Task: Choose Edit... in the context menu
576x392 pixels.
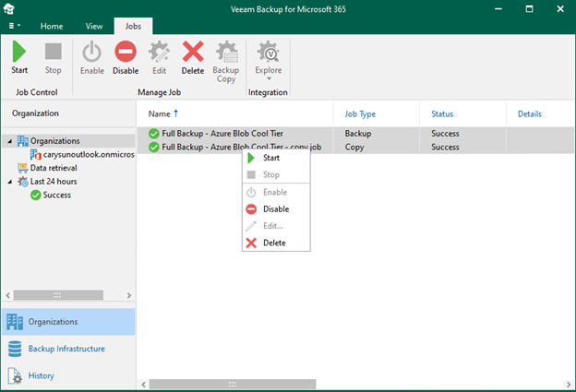Action: click(x=276, y=226)
